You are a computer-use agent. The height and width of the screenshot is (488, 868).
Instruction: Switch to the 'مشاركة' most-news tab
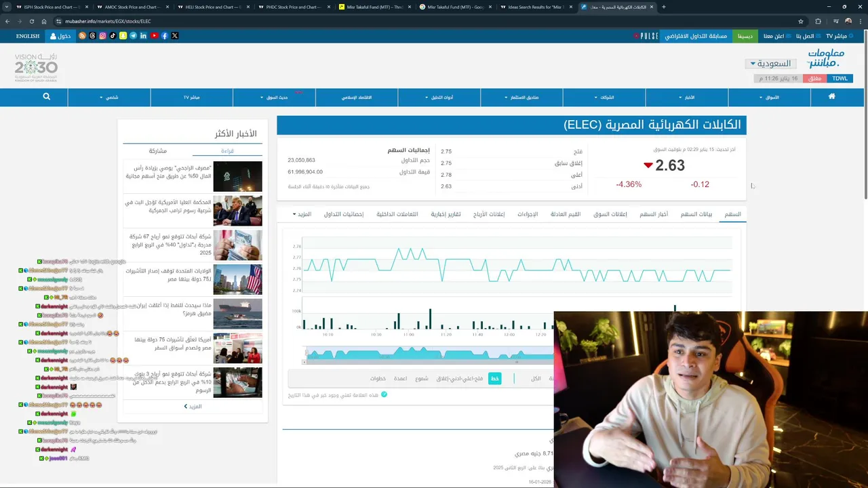157,150
